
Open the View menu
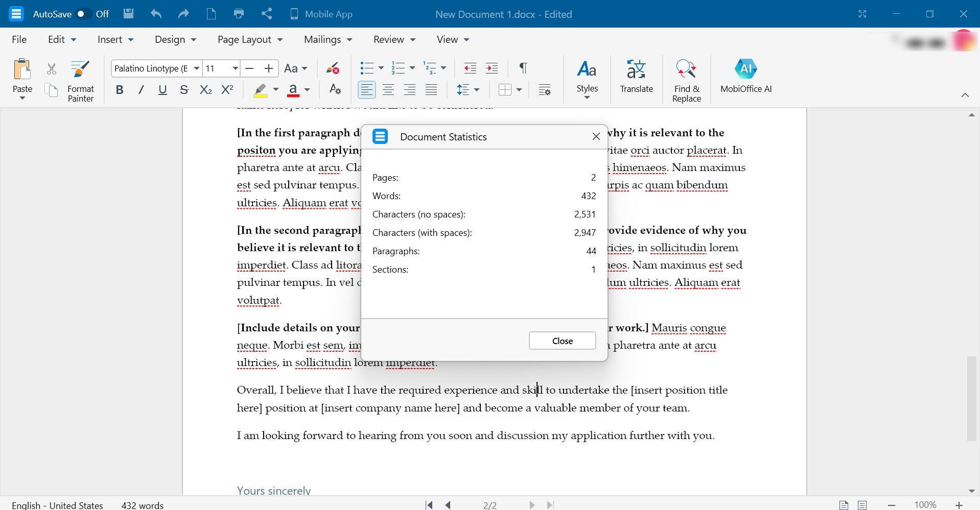(x=453, y=39)
